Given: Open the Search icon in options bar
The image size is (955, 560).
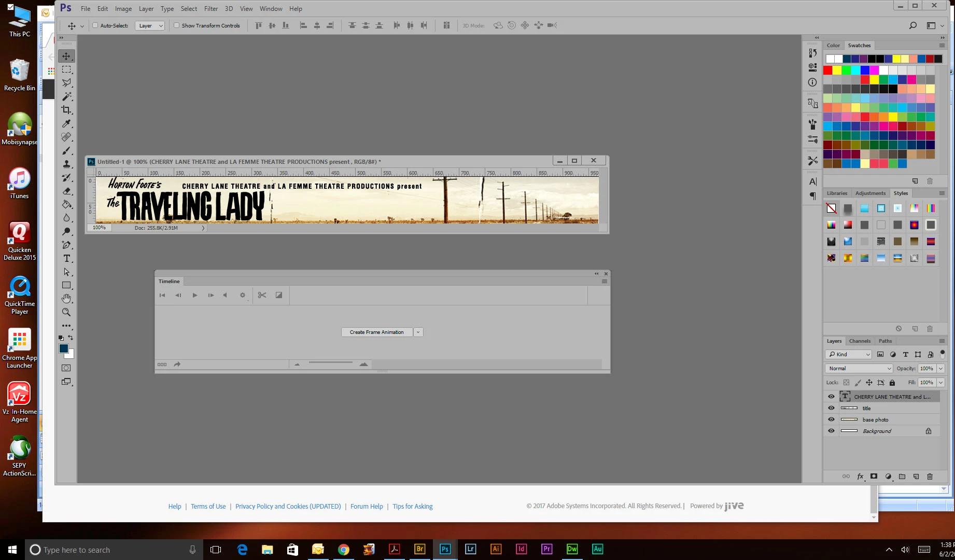Looking at the screenshot, I should 913,25.
